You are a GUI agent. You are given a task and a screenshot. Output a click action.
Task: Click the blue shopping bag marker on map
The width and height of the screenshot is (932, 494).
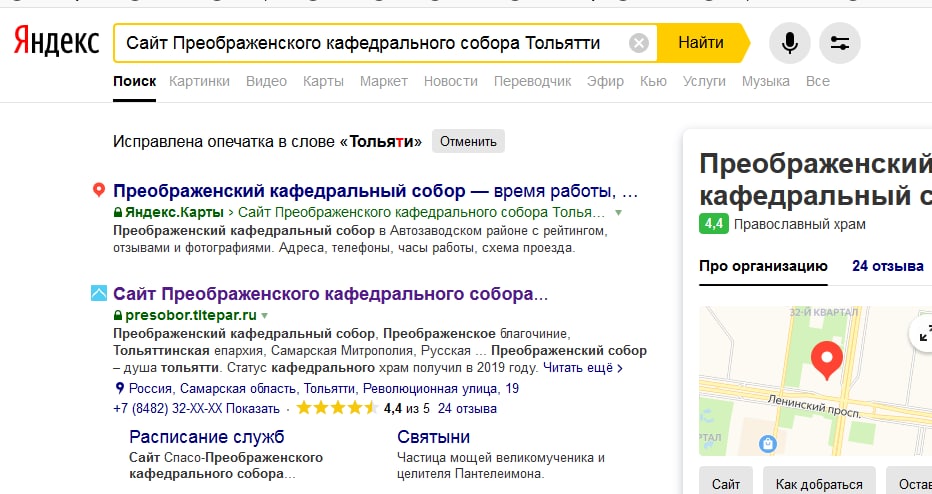click(x=767, y=443)
